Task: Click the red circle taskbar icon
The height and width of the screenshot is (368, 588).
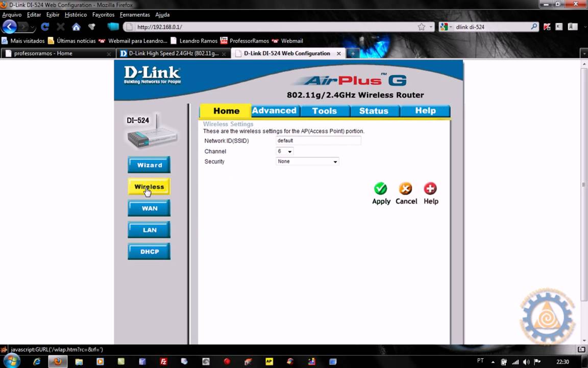Action: 227,362
